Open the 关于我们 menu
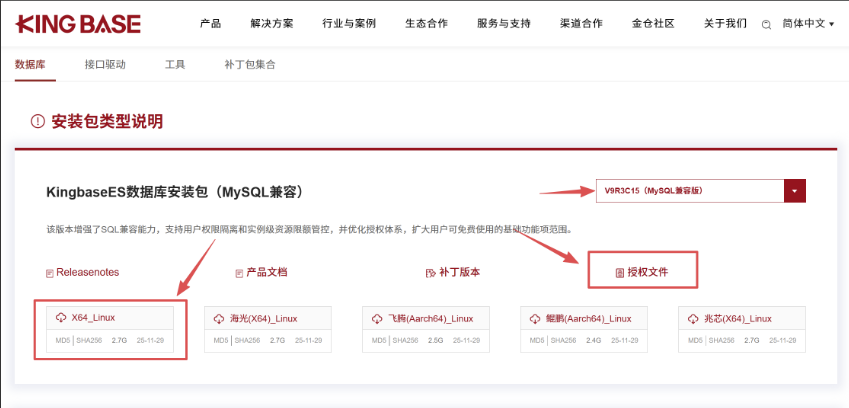849x408 pixels. (726, 23)
